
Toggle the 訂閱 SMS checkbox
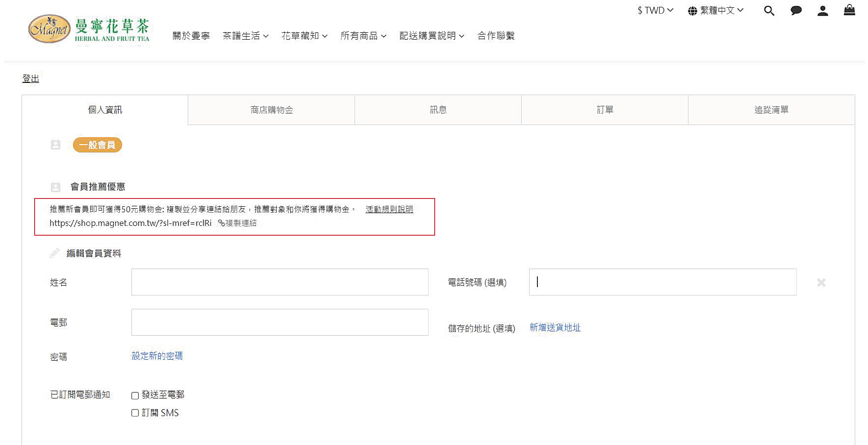[135, 413]
